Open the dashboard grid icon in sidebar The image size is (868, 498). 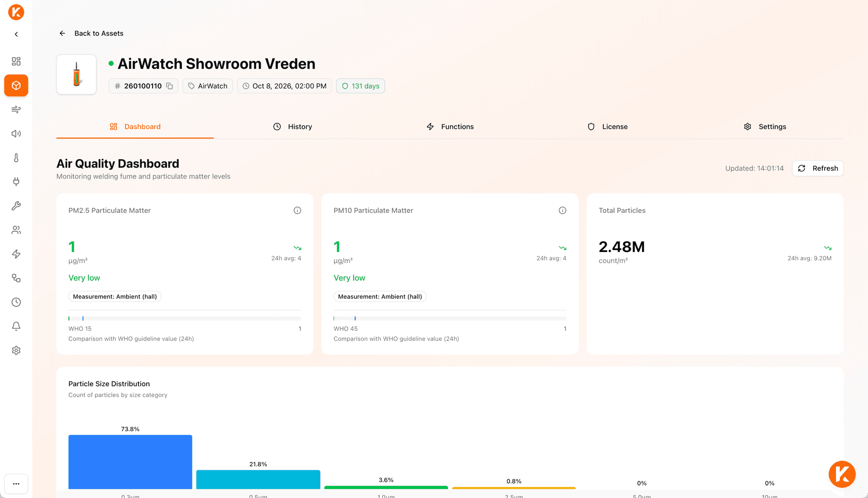(16, 61)
